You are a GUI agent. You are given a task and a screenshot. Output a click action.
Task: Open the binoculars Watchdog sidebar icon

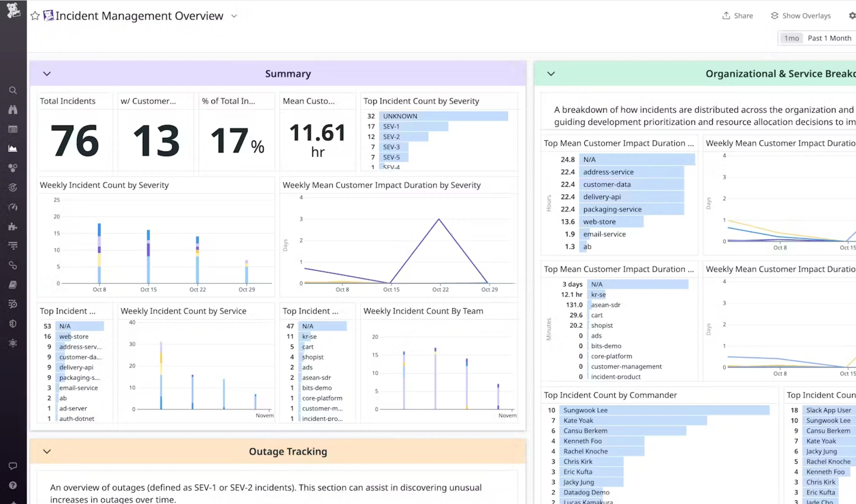coord(13,110)
